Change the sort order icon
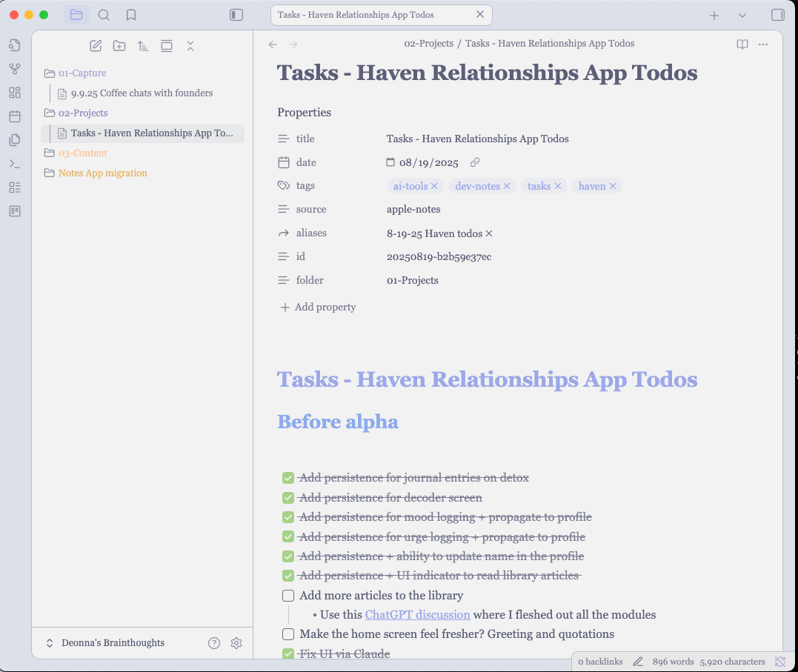Image resolution: width=798 pixels, height=672 pixels. (143, 46)
